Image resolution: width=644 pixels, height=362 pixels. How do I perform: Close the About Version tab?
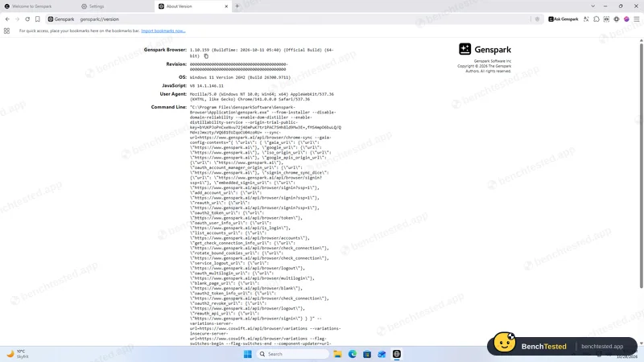click(x=226, y=6)
